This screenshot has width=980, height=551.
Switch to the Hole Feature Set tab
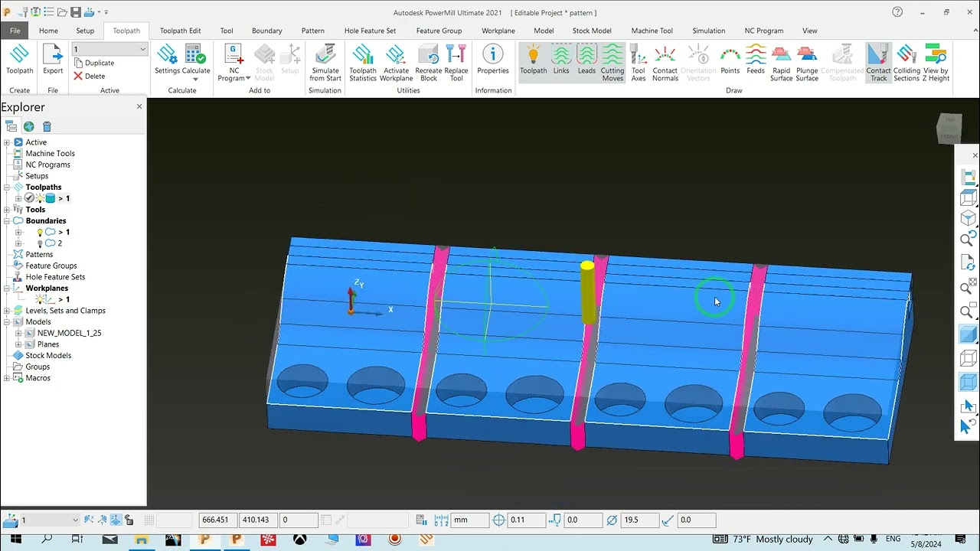tap(370, 31)
